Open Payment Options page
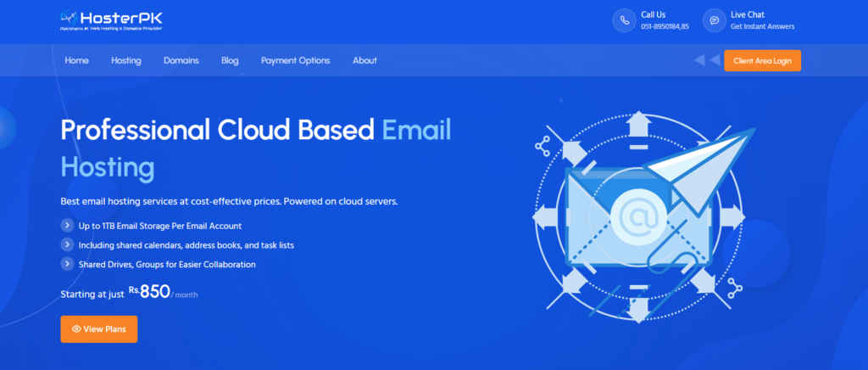Image resolution: width=868 pixels, height=370 pixels. tap(296, 60)
